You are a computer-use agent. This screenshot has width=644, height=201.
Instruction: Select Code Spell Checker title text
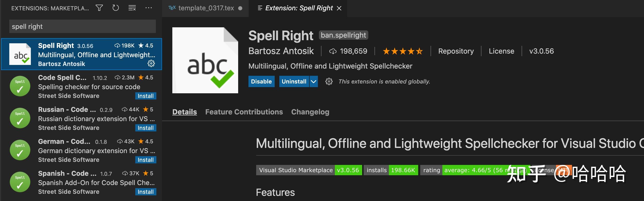click(x=62, y=78)
